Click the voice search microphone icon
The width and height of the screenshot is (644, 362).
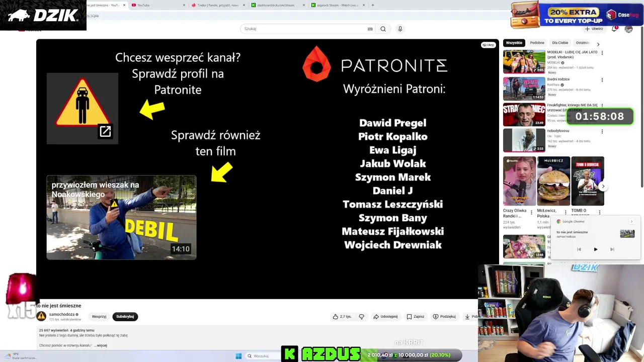(x=400, y=29)
